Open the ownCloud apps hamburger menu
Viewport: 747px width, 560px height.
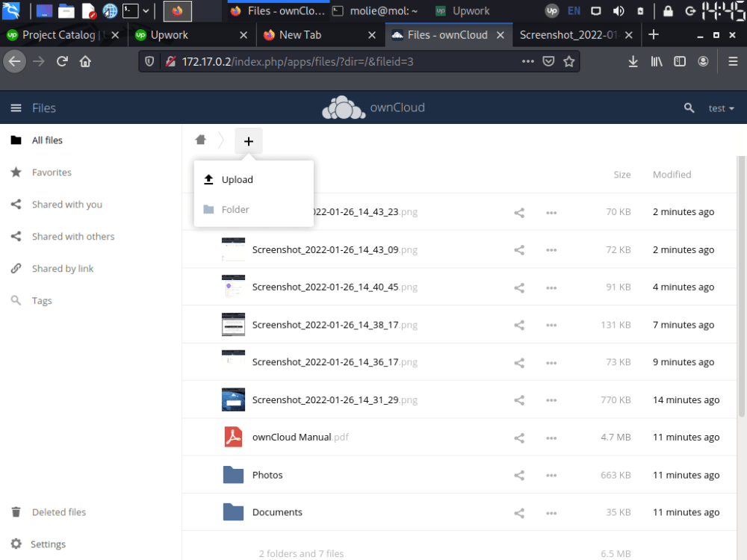click(16, 108)
